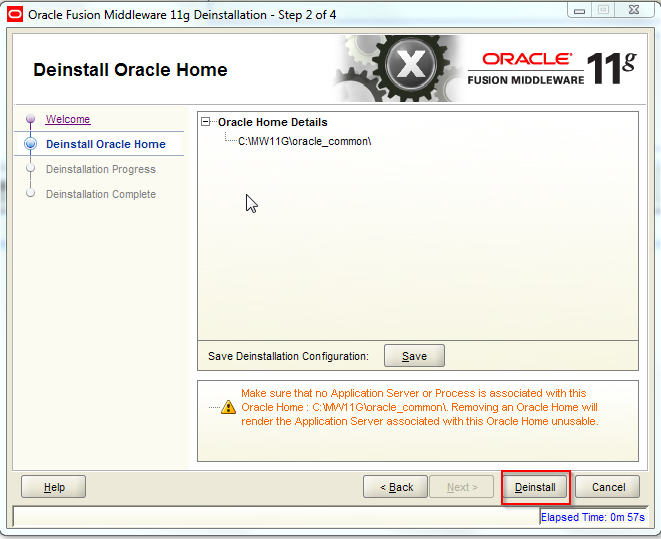Viewport: 661px width, 539px height.
Task: Click the orange warning message text
Action: click(x=419, y=407)
